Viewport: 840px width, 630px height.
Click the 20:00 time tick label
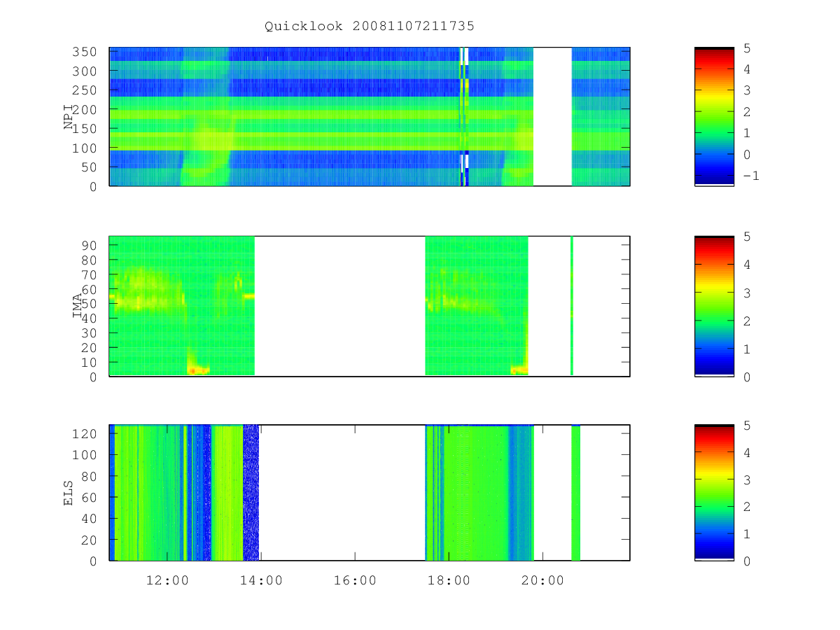point(542,580)
